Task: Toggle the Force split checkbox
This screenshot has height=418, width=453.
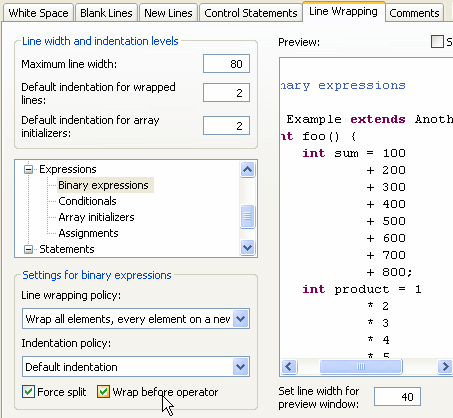Action: pyautogui.click(x=29, y=392)
